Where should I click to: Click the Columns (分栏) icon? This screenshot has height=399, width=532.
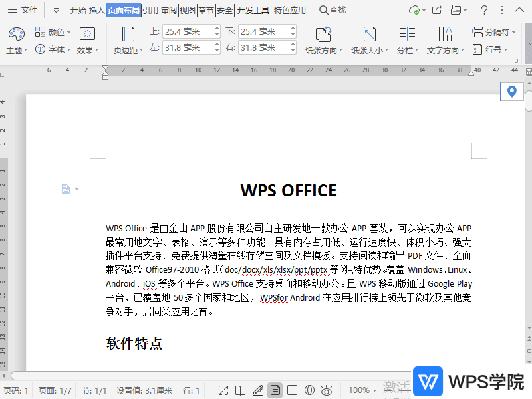point(407,37)
